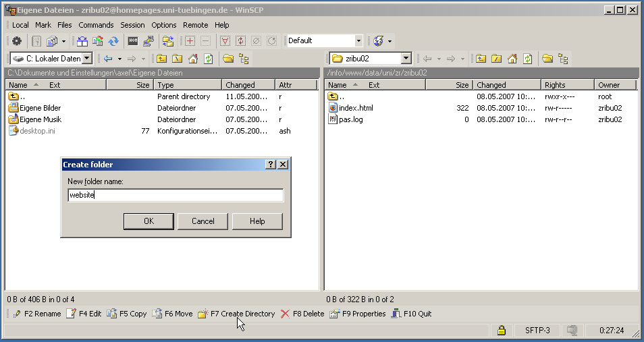Click F9 Properties in bottom bar
The width and height of the screenshot is (644, 342).
pyautogui.click(x=358, y=314)
